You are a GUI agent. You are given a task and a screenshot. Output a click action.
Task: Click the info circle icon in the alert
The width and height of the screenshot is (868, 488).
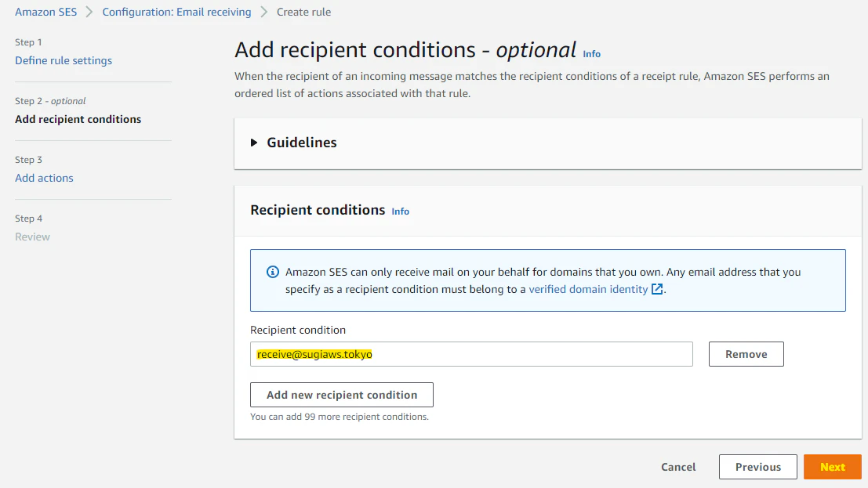coord(273,273)
